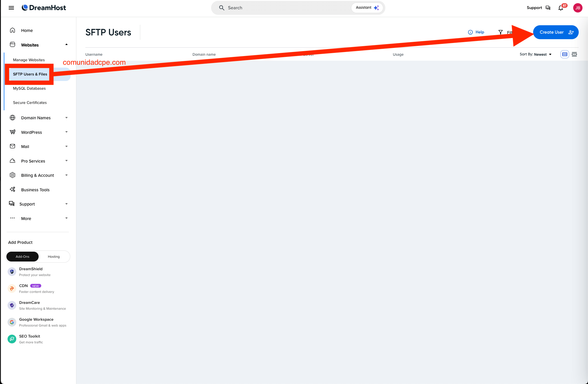Click the DreamShield add-on icon
Image resolution: width=588 pixels, height=384 pixels.
point(12,272)
